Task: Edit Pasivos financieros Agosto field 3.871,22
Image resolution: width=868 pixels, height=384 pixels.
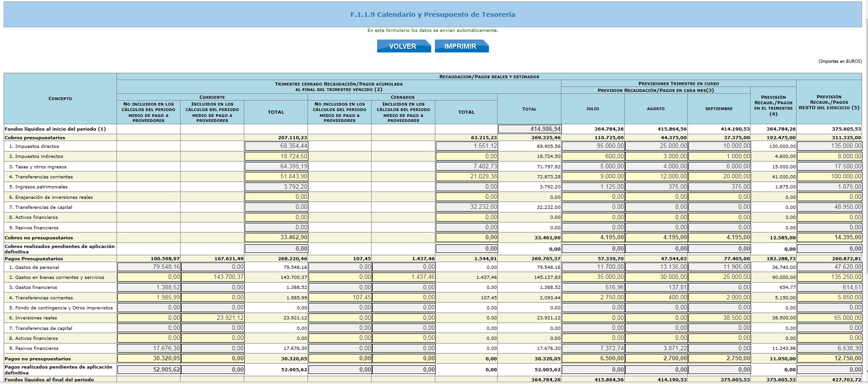Action: pos(656,349)
